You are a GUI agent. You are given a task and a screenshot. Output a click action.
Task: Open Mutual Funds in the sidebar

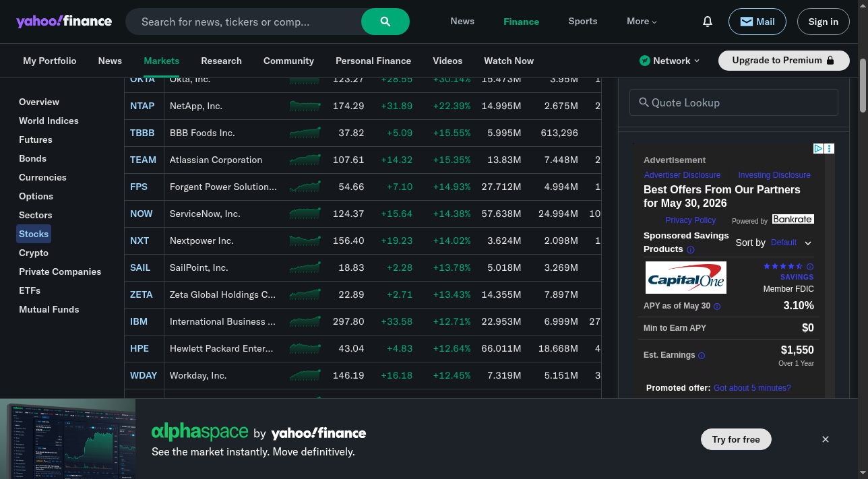coord(49,309)
